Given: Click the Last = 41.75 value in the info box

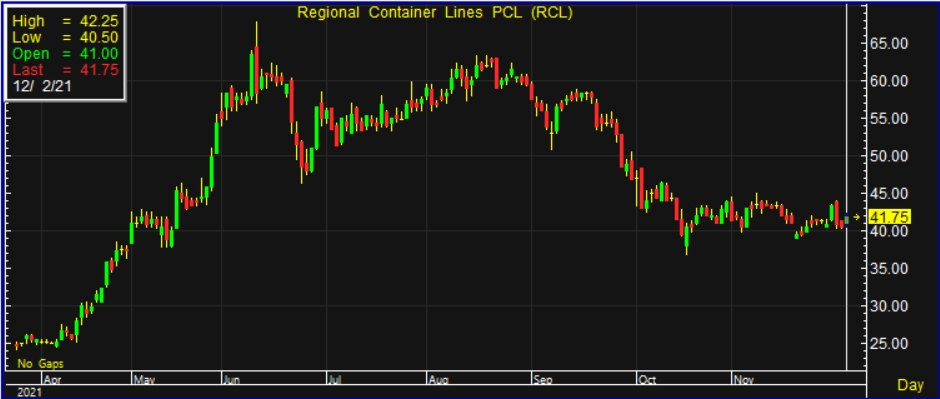Looking at the screenshot, I should 65,69.
